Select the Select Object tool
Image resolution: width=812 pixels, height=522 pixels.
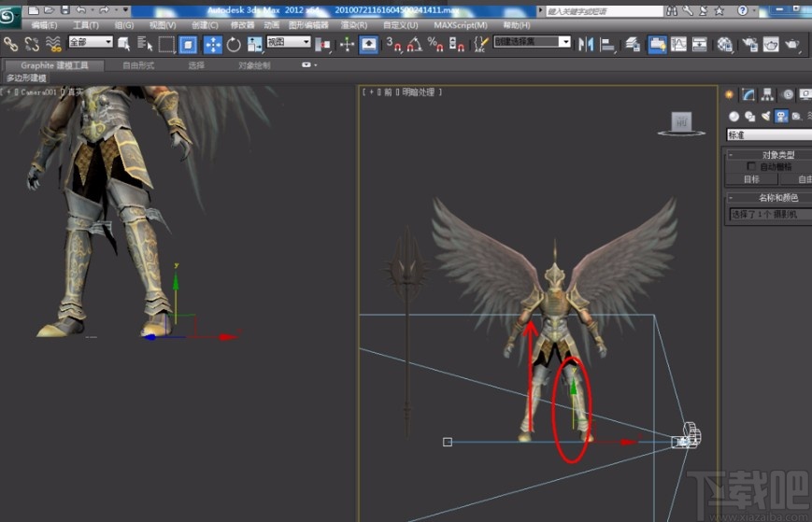(x=123, y=45)
